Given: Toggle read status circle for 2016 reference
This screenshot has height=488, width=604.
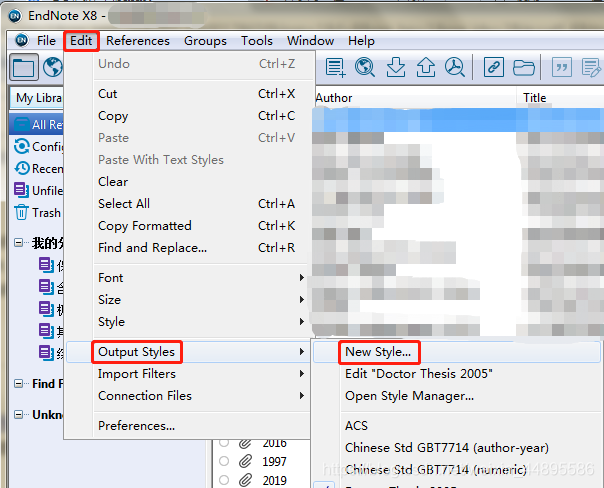Looking at the screenshot, I should point(224,443).
